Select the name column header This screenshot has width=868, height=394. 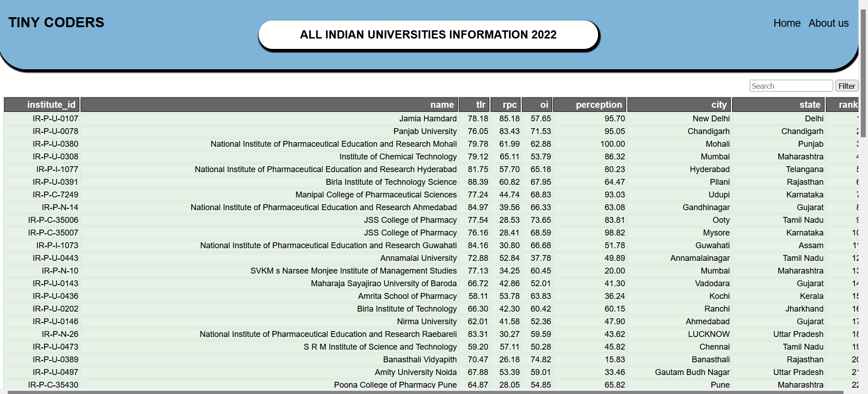(270, 105)
